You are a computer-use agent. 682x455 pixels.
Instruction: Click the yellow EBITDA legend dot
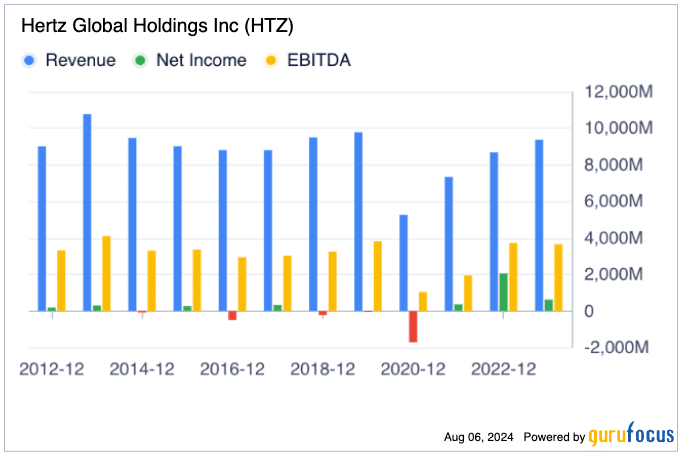point(271,60)
